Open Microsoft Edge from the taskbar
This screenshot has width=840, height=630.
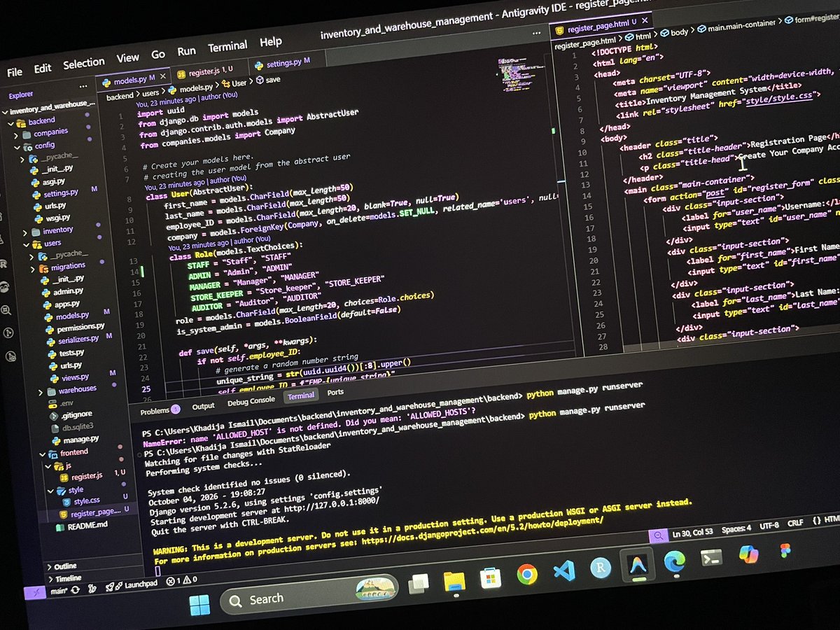[675, 561]
